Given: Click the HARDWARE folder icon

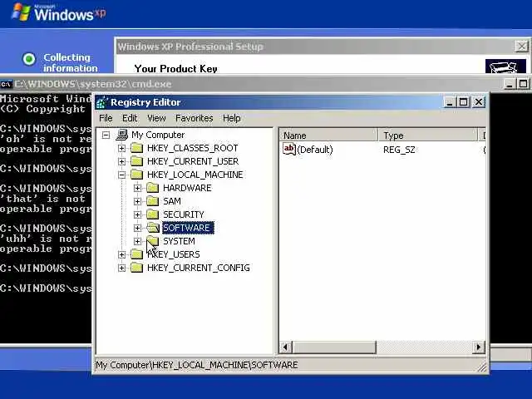Looking at the screenshot, I should pyautogui.click(x=153, y=188).
